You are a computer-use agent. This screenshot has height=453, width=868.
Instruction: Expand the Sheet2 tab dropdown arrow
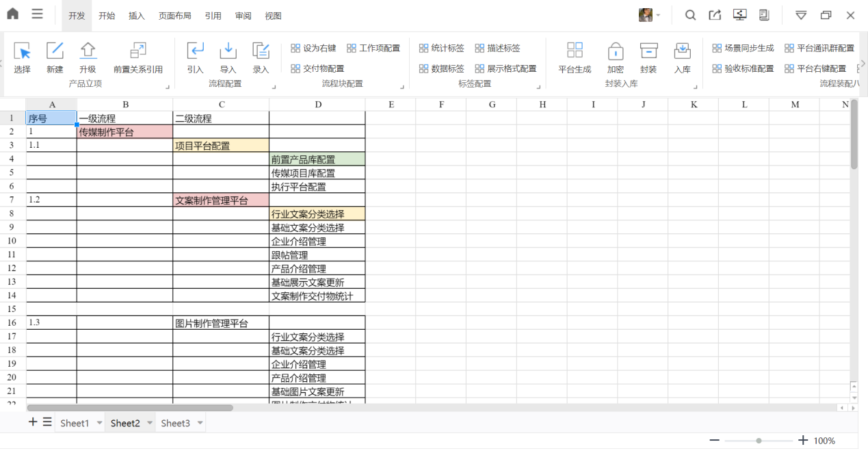pyautogui.click(x=150, y=423)
